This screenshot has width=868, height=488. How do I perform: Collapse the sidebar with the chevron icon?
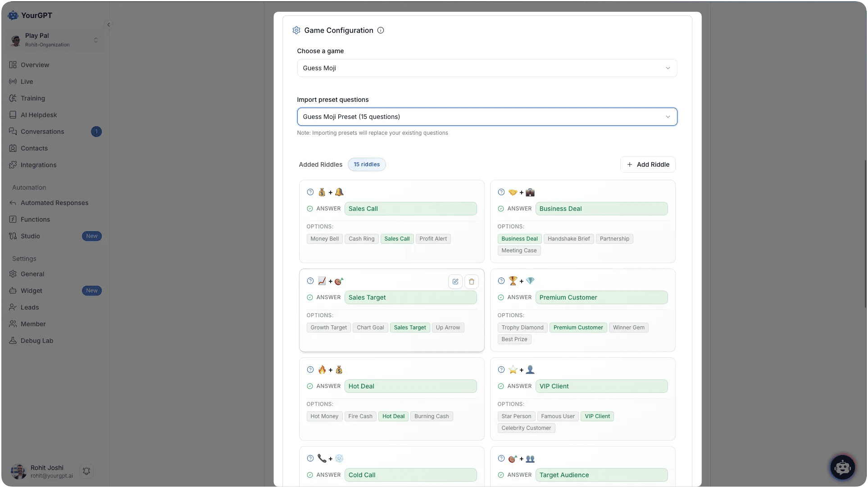tap(109, 25)
